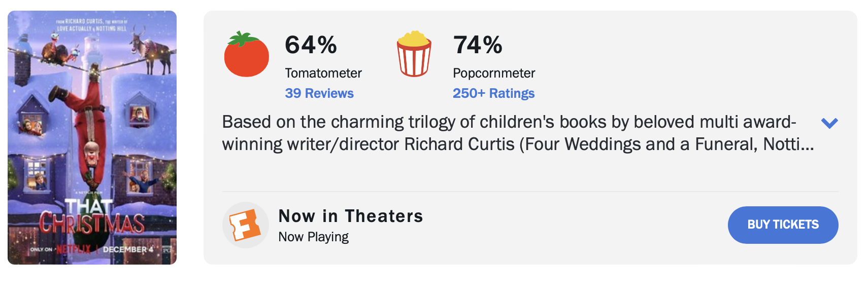Click the 74% Popcornmeter score
868x295 pixels.
pos(478,45)
